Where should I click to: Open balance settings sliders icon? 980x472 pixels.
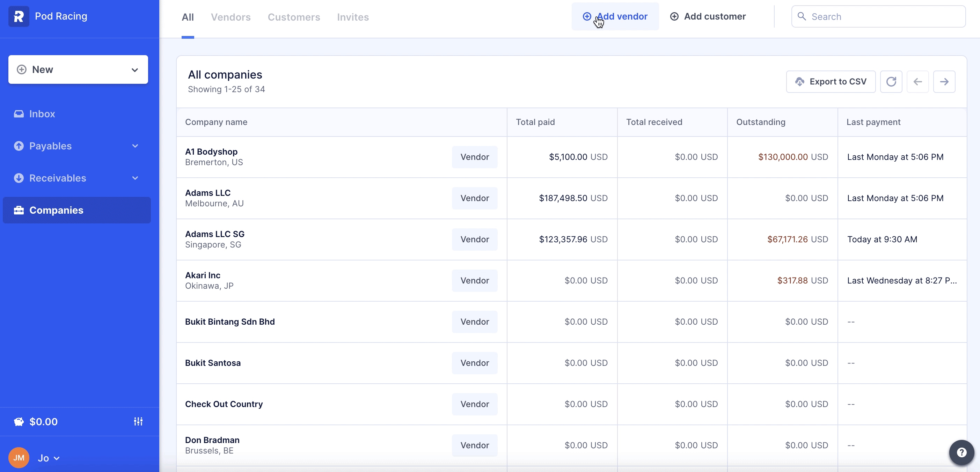click(138, 421)
